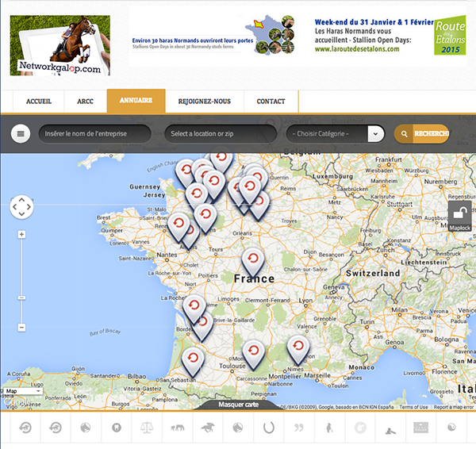Select the ANNUAIRE tab
Viewport: 476px width, 449px height.
(x=136, y=101)
